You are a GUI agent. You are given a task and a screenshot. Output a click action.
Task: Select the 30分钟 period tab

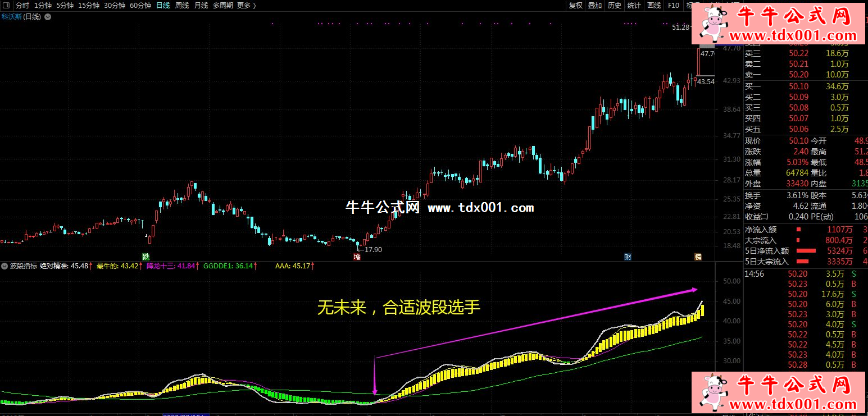click(x=115, y=6)
